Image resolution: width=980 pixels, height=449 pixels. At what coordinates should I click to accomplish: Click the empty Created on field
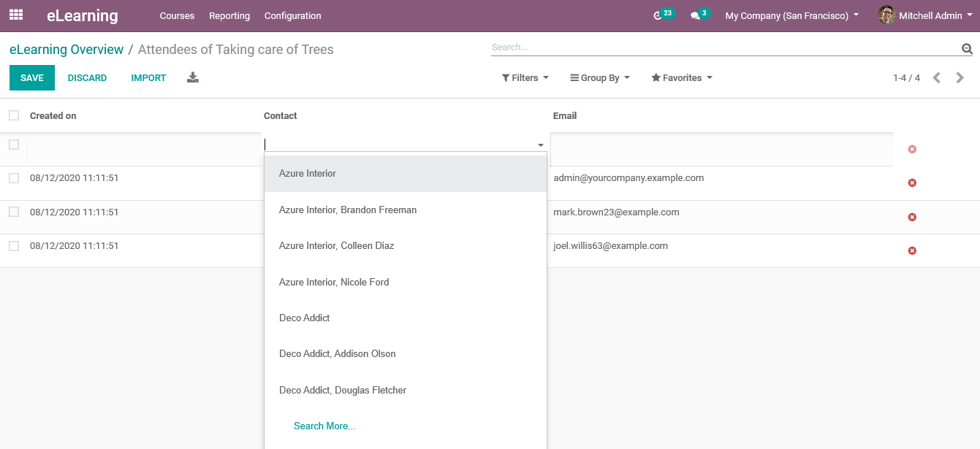(x=143, y=150)
